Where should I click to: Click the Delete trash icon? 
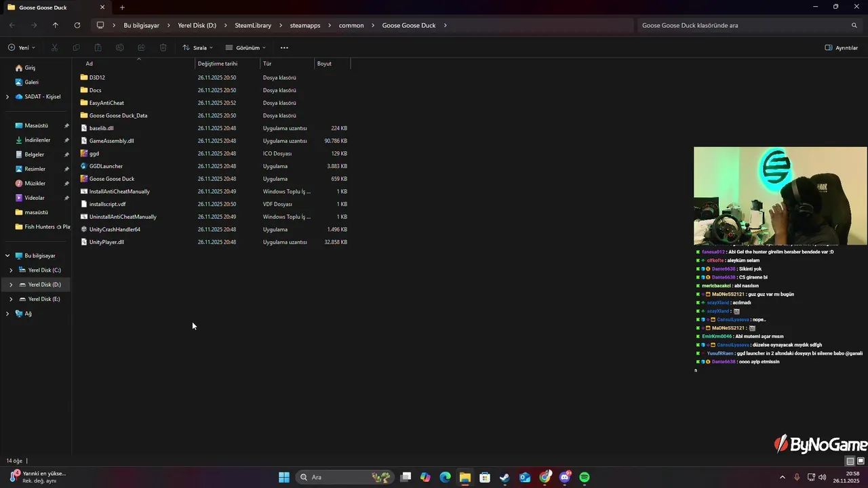[x=163, y=47]
